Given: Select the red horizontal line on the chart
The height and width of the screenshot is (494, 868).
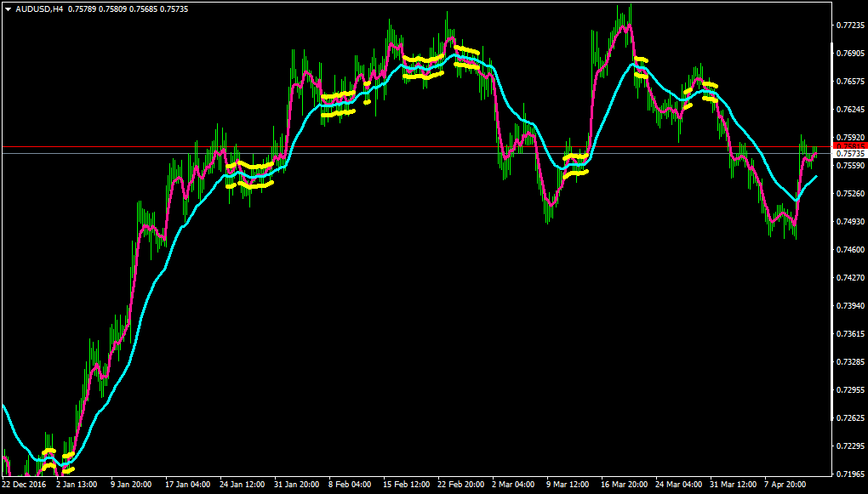Looking at the screenshot, I should pos(415,146).
